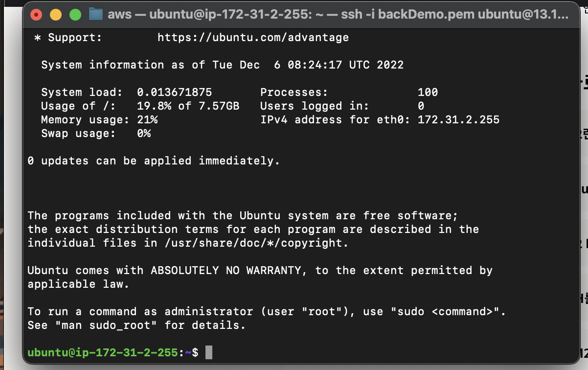Click the folder proxy icon in title bar

(x=95, y=14)
